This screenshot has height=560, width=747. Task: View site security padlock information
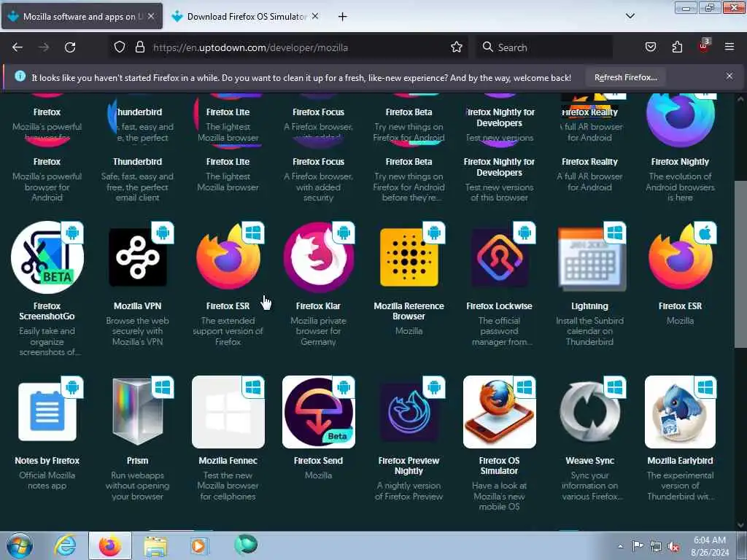point(139,47)
